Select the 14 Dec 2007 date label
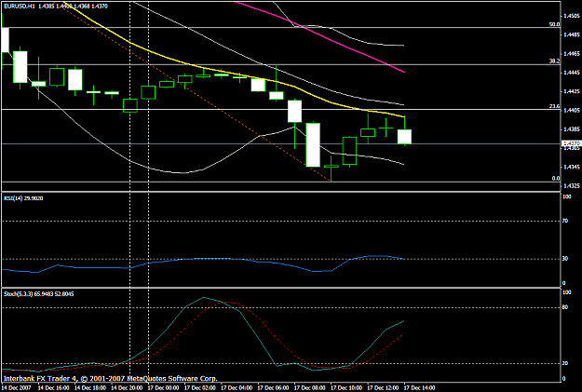Viewport: 582px width, 392px height. tap(17, 388)
